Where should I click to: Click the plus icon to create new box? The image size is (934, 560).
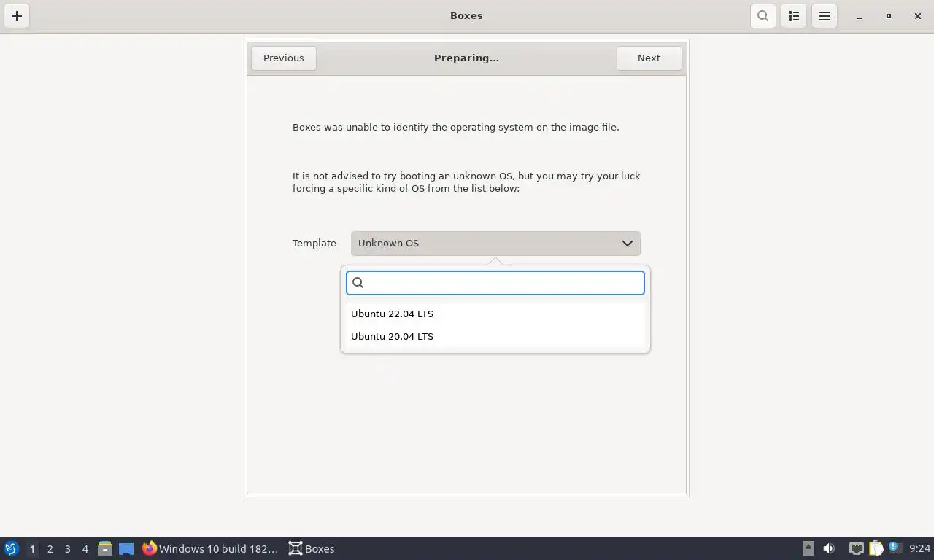pos(17,16)
